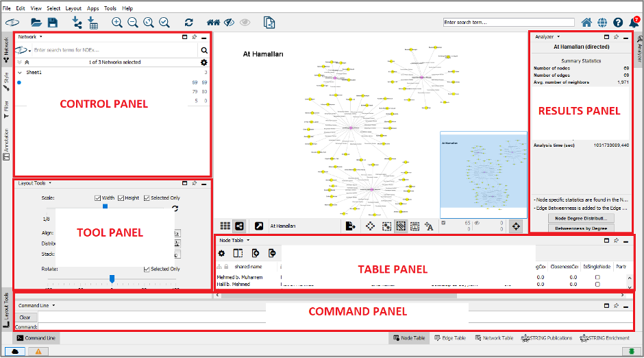Save the session with floppy icon
The width and height of the screenshot is (644, 358).
click(53, 23)
